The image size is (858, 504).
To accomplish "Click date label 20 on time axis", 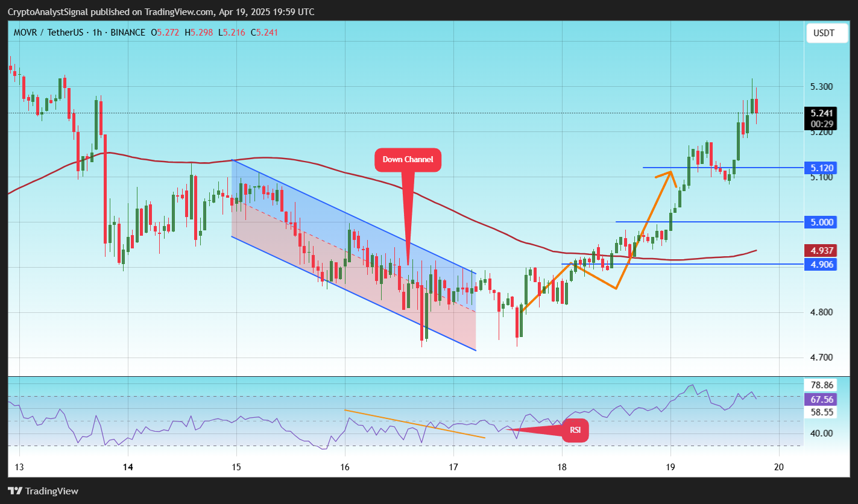I will 779,467.
